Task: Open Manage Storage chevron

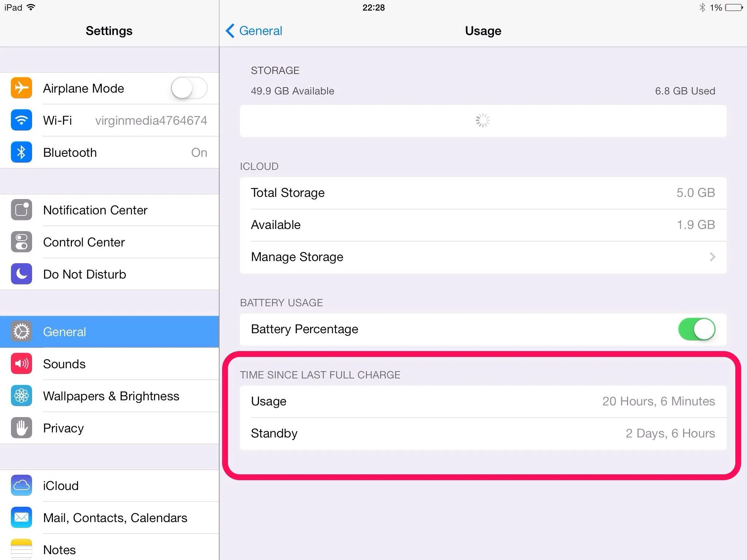Action: [712, 257]
